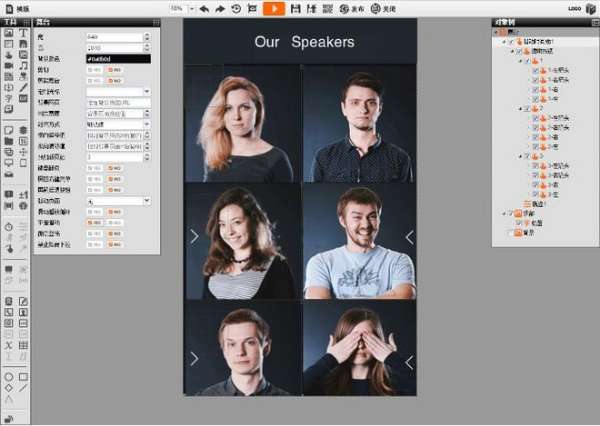The width and height of the screenshot is (600, 426).
Task: Click the orange Play preview button
Action: pyautogui.click(x=273, y=8)
